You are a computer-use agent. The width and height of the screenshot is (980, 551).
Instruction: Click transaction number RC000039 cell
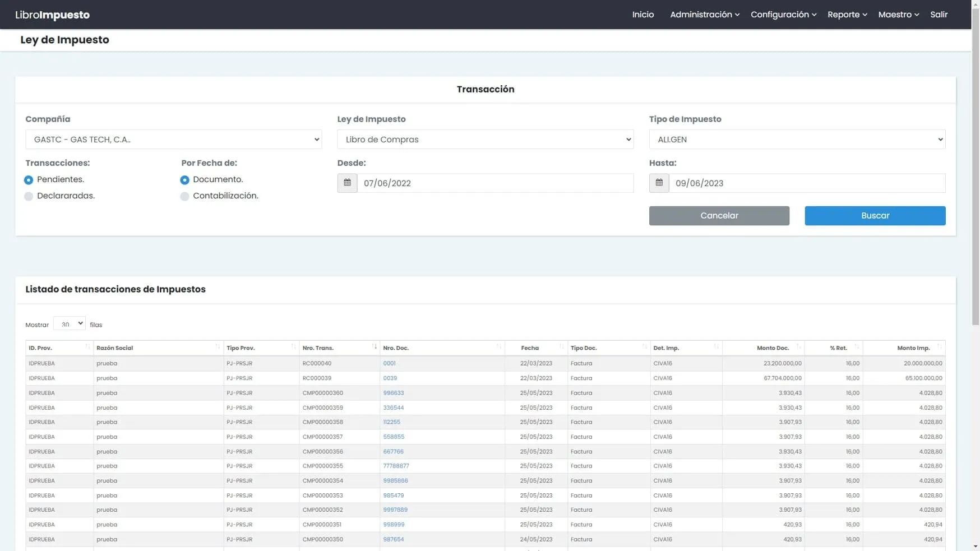click(339, 378)
